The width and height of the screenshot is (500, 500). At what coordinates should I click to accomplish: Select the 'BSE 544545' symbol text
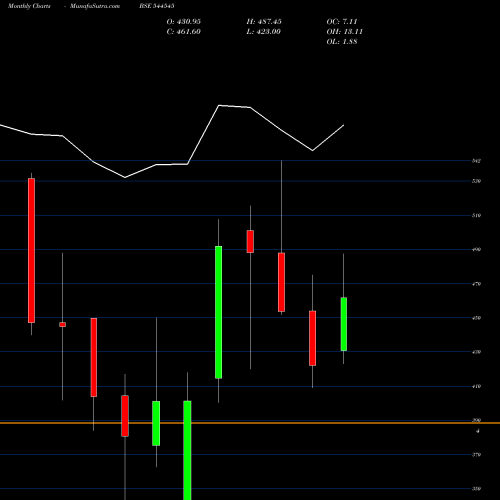[x=157, y=6]
